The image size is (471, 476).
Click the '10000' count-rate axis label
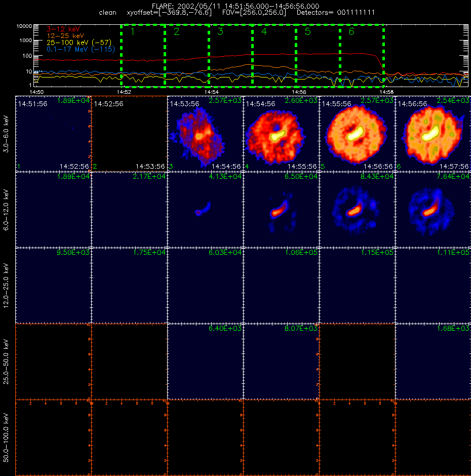[24, 26]
